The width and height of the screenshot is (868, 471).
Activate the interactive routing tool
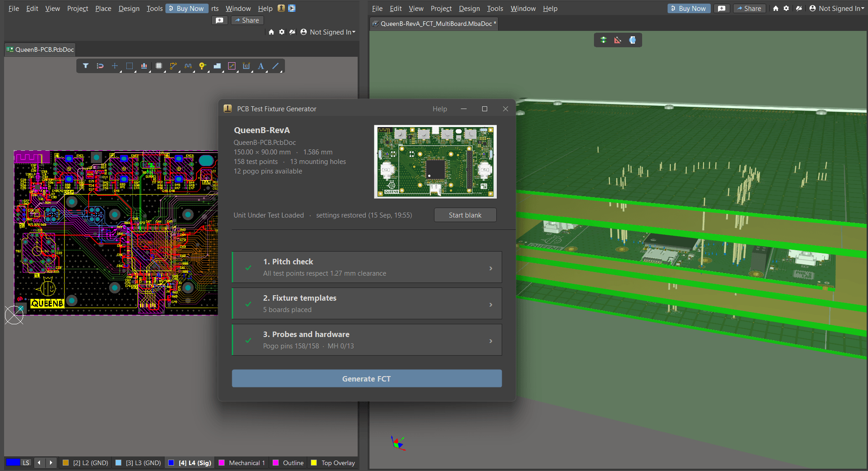coord(173,66)
